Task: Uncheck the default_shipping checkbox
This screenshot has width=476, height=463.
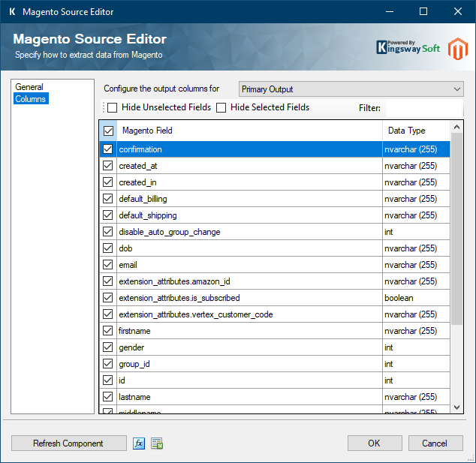Action: pos(108,215)
